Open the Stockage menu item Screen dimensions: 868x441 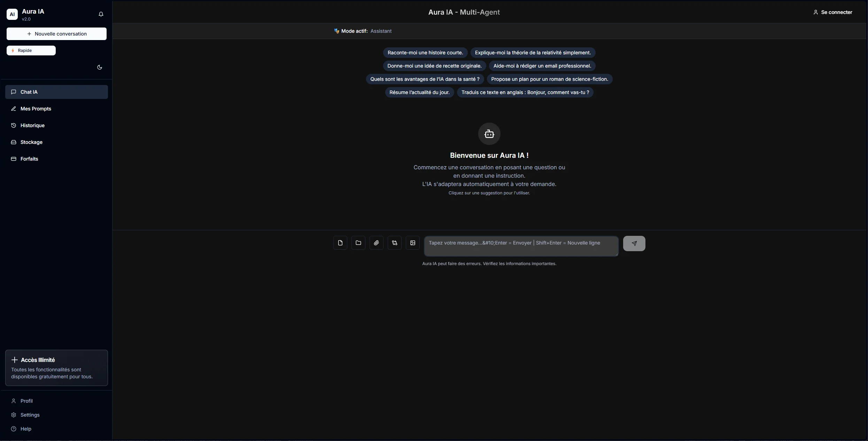click(31, 142)
